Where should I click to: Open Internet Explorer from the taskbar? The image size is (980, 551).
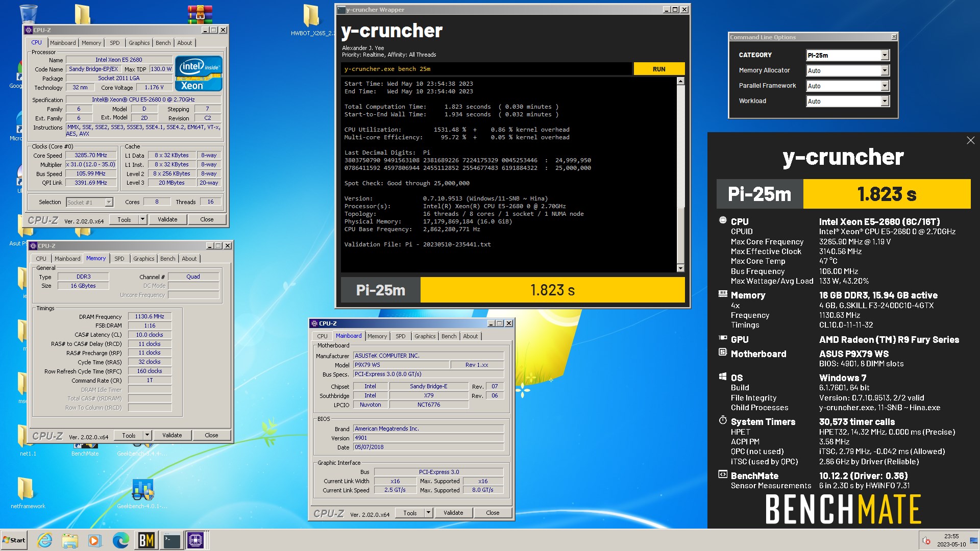coord(45,540)
